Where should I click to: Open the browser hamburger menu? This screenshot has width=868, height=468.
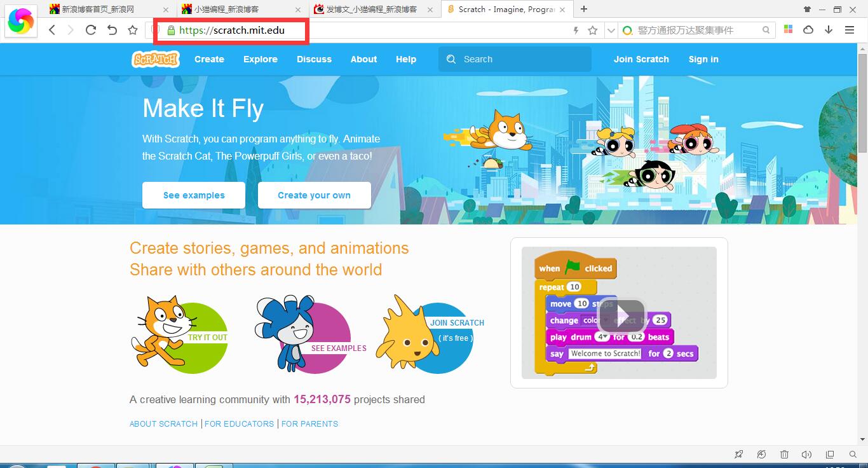point(850,30)
